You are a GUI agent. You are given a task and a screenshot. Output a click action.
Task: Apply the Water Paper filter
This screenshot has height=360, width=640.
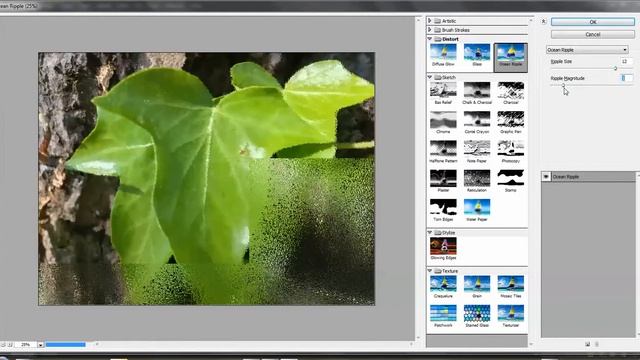[x=477, y=210]
